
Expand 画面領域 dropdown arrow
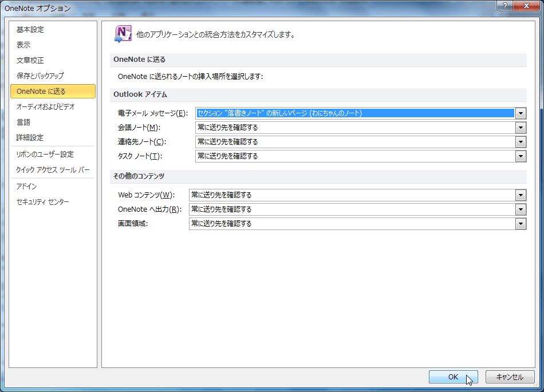point(521,224)
